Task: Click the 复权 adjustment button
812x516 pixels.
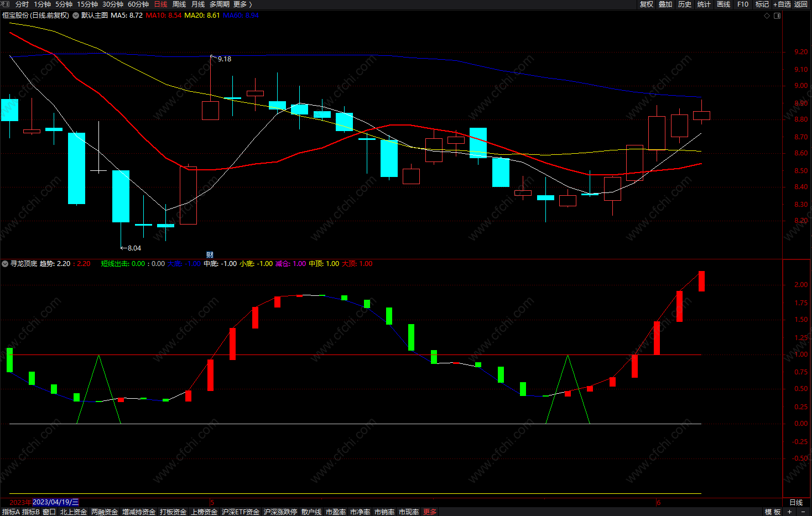Action: tap(647, 4)
